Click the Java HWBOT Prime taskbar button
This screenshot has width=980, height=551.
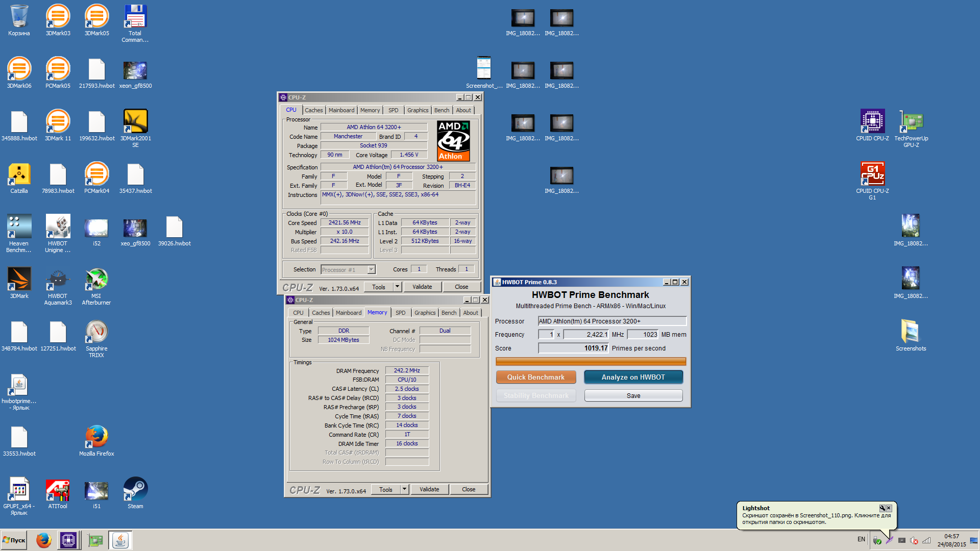[120, 540]
